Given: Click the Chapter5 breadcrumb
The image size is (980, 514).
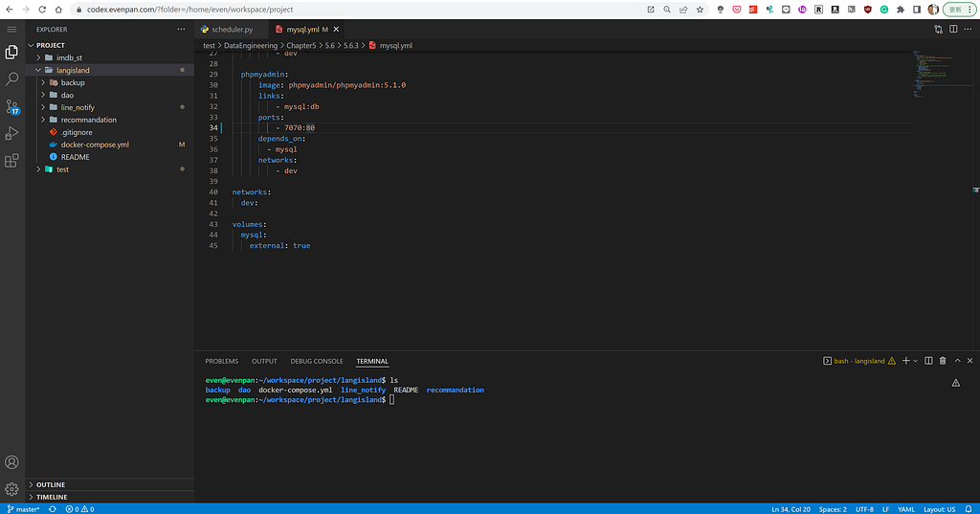Looking at the screenshot, I should coord(301,46).
